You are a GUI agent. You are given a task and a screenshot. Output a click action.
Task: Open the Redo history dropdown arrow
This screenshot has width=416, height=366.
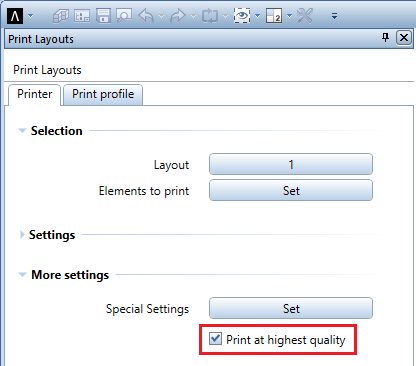coord(193,16)
